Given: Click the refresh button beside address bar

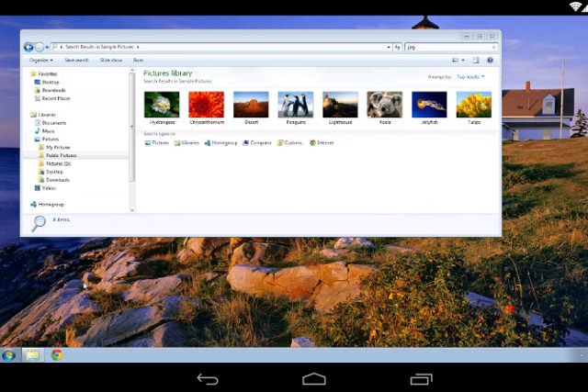Looking at the screenshot, I should pos(398,47).
